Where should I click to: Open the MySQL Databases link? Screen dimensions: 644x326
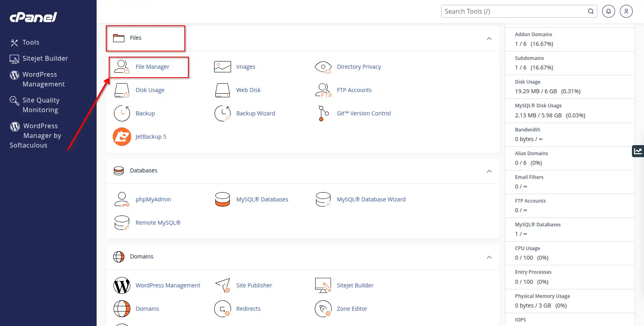tap(262, 199)
